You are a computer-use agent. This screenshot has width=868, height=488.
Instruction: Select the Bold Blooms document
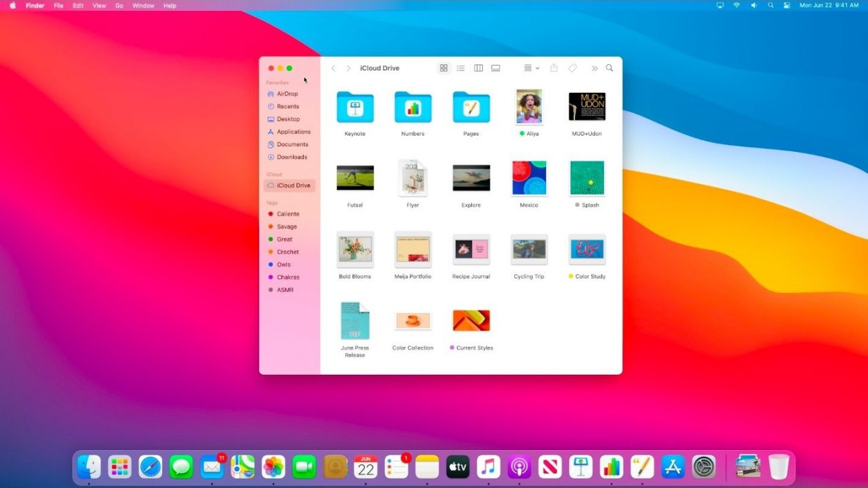355,249
